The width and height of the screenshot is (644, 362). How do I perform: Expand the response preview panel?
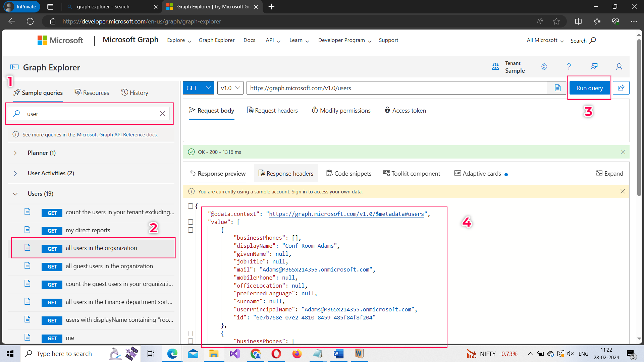click(610, 173)
